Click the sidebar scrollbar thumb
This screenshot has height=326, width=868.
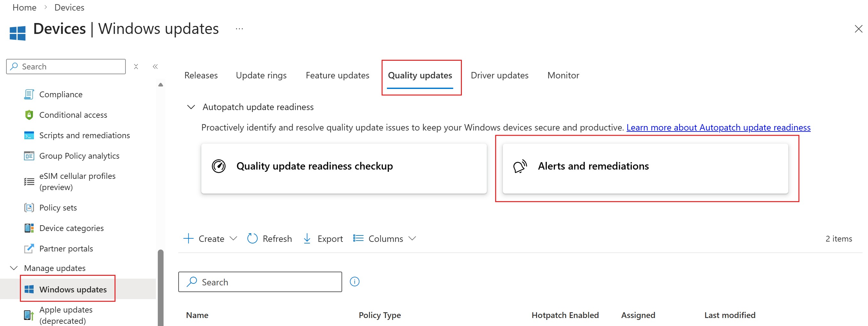tap(161, 288)
